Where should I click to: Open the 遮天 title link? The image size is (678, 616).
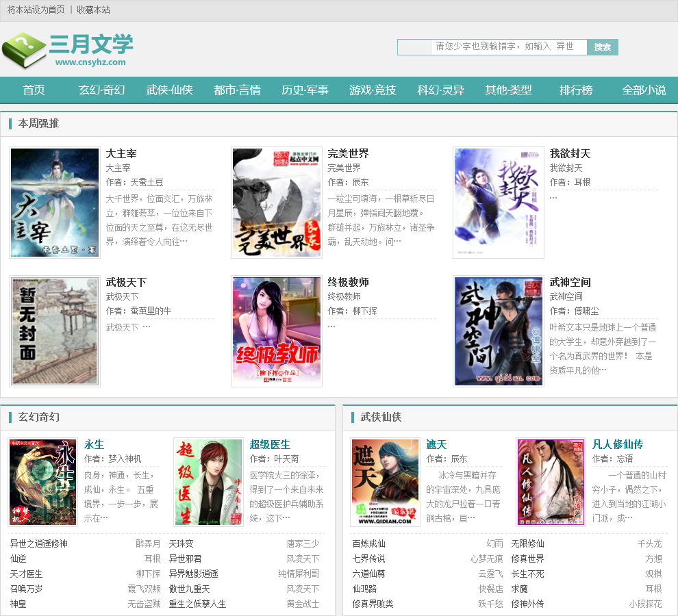(x=436, y=444)
